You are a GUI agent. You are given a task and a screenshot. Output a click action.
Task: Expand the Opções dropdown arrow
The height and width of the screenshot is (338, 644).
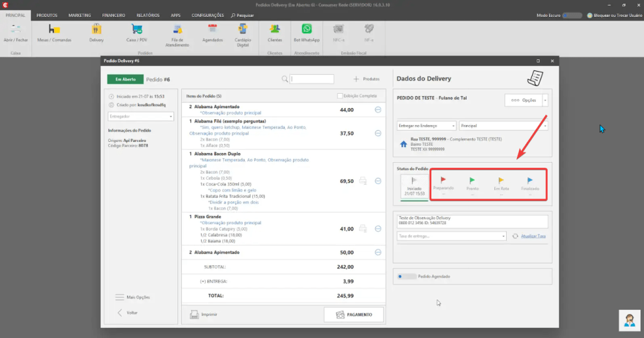(x=545, y=100)
